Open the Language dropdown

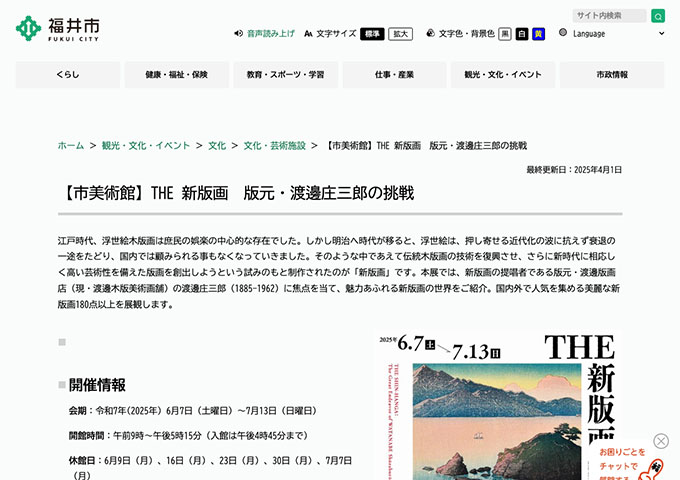pyautogui.click(x=619, y=33)
